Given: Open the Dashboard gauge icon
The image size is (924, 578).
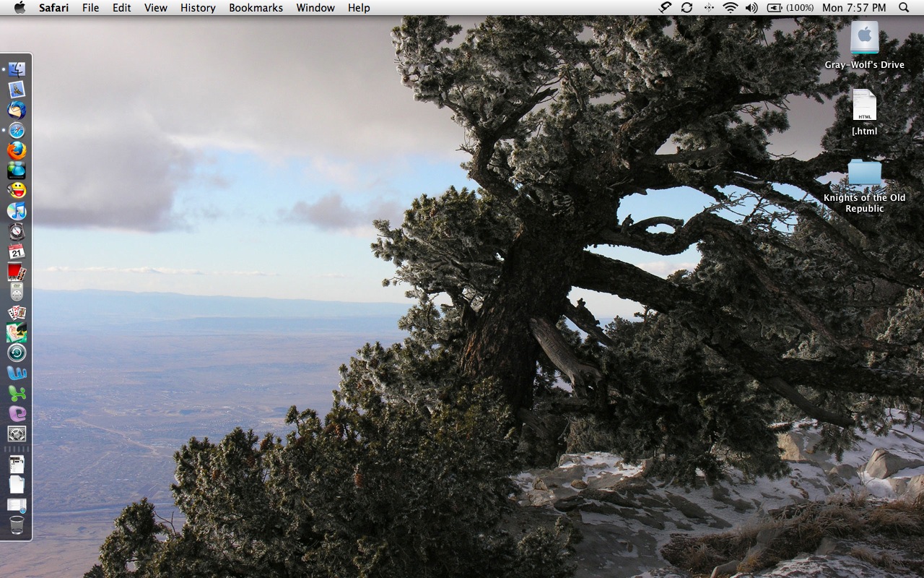Looking at the screenshot, I should tap(17, 231).
